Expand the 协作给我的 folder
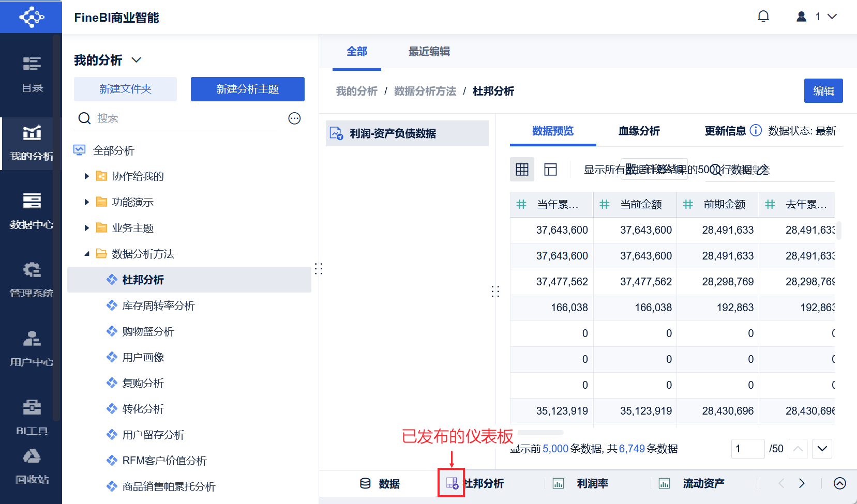Viewport: 857px width, 504px height. tap(87, 176)
